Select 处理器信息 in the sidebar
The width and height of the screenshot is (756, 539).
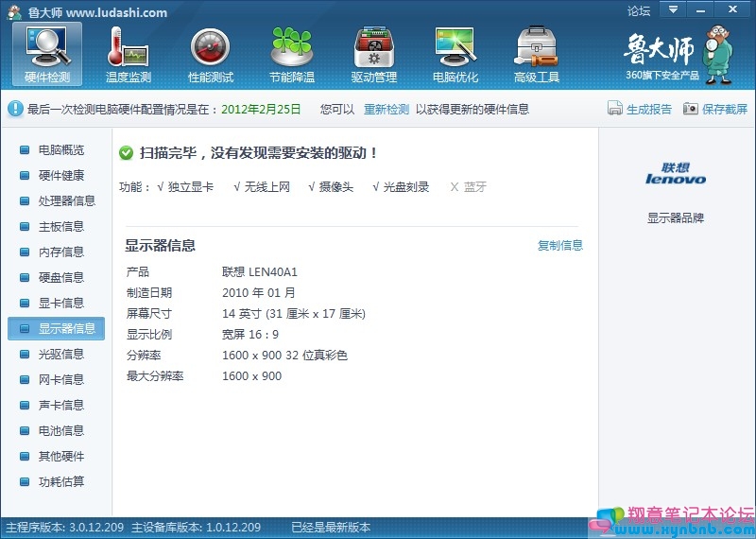pyautogui.click(x=66, y=201)
